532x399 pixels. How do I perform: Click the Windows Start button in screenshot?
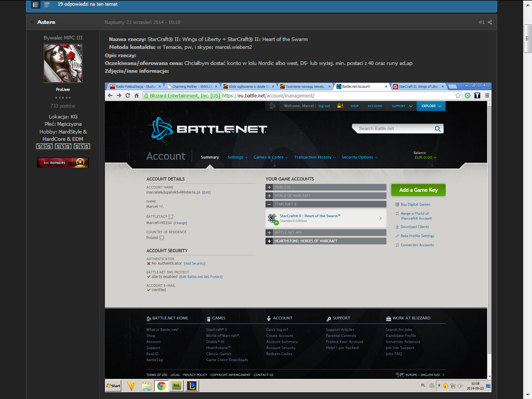pos(113,386)
